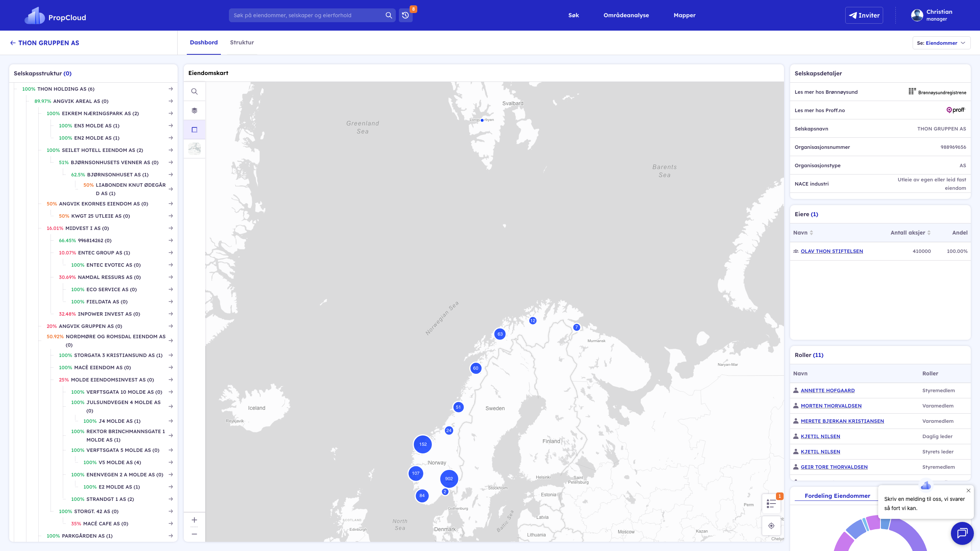Open the MORTEN THORVALDSEN role link
Screen dimensions: 980x551
[831, 406]
